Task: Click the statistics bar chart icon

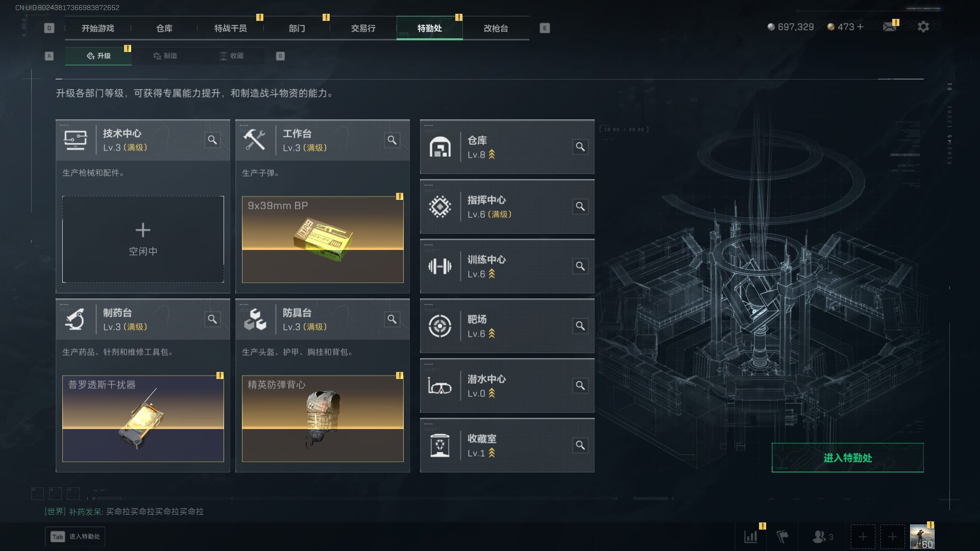Action: [x=751, y=537]
